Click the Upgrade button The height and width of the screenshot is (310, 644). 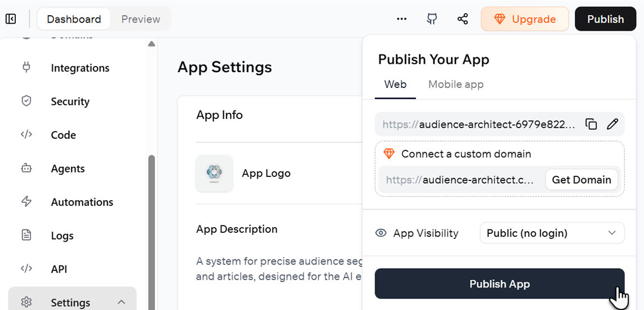tap(524, 19)
